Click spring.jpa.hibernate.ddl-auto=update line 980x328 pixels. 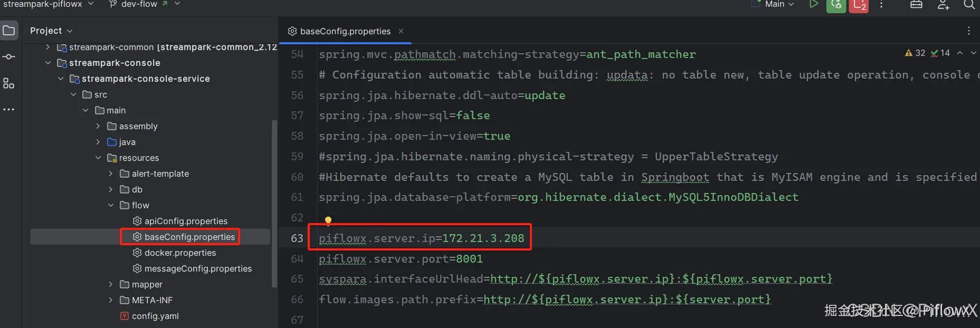442,95
